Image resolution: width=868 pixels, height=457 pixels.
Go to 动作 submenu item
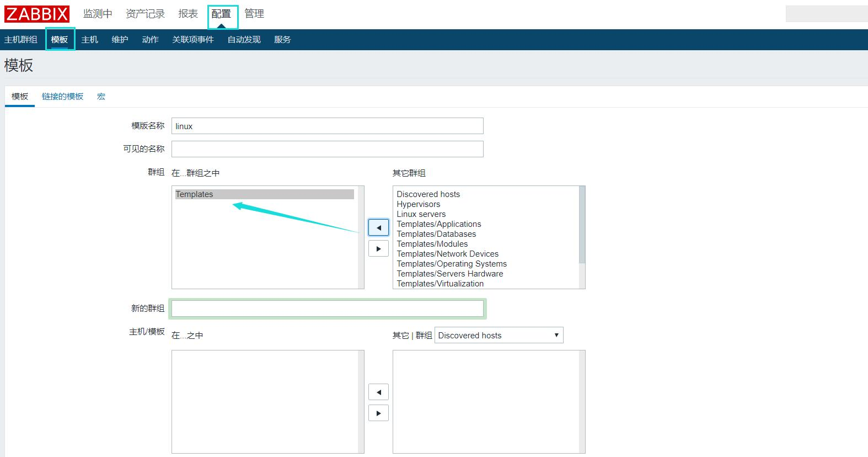[x=150, y=40]
